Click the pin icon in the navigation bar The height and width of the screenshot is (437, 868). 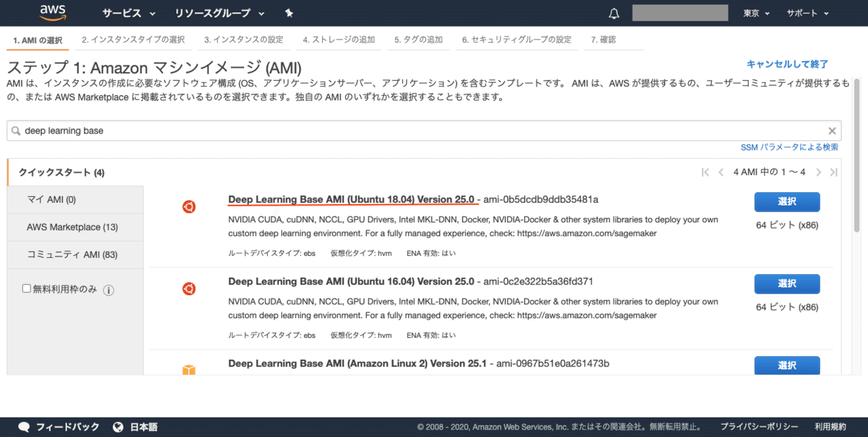[288, 12]
